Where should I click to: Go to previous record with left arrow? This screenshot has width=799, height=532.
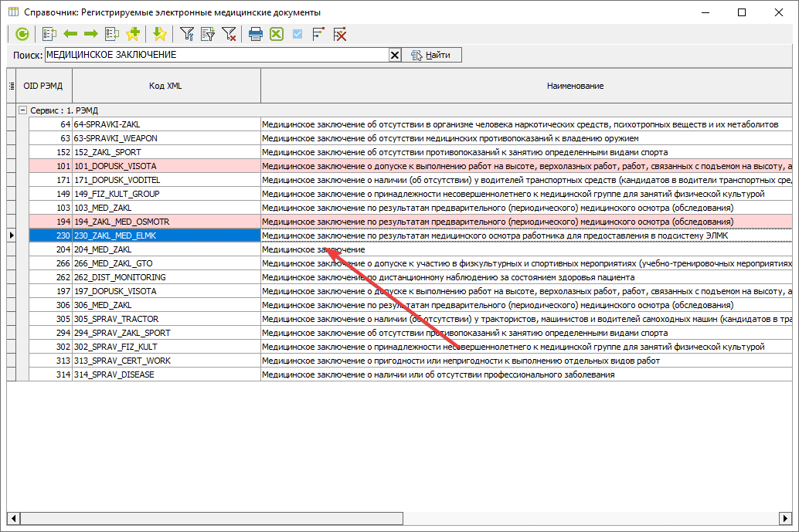(x=70, y=34)
